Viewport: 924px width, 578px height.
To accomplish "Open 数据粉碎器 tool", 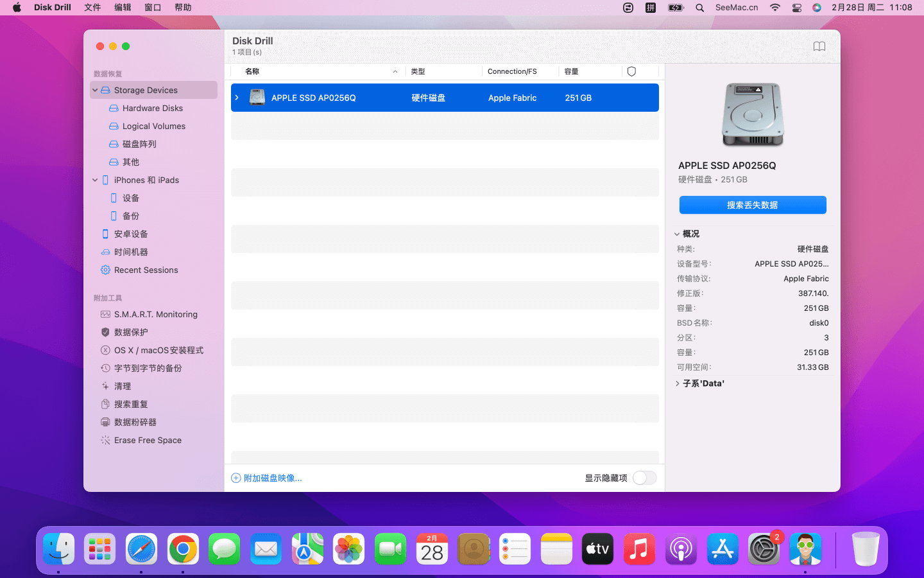I will (135, 422).
